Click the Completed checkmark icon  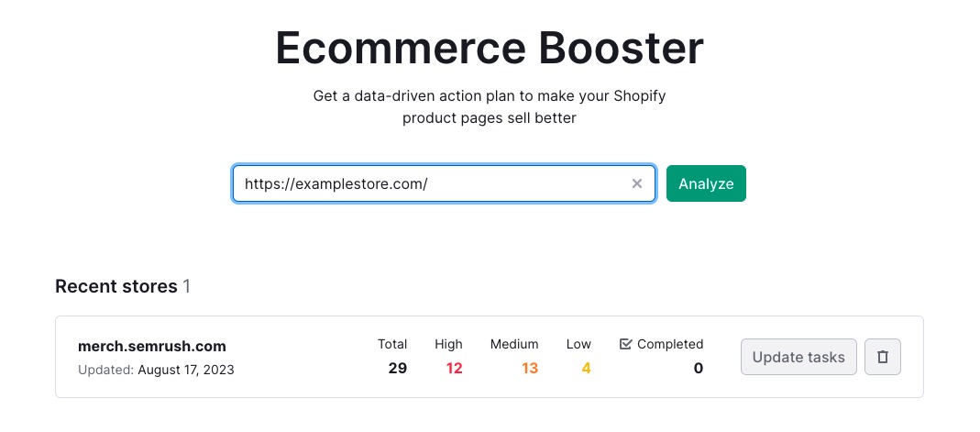coord(626,344)
